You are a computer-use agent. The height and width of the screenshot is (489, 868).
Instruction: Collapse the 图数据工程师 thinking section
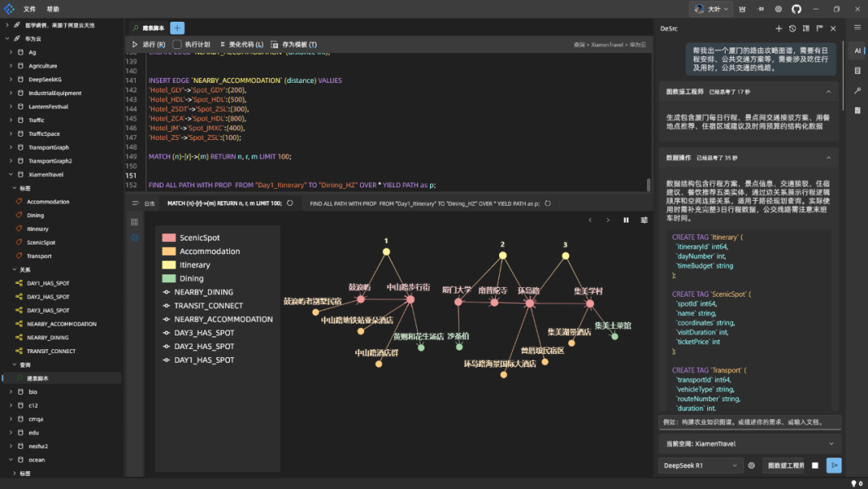[828, 92]
